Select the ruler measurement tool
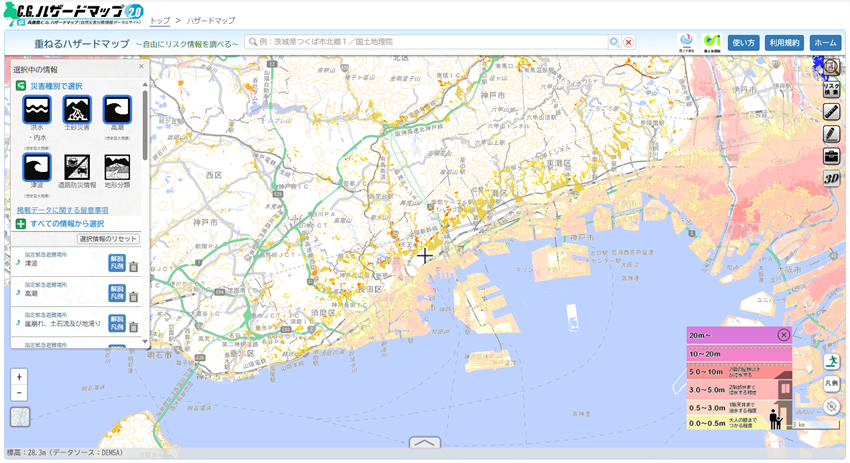Screen dimensions: 850x463 coord(831,111)
